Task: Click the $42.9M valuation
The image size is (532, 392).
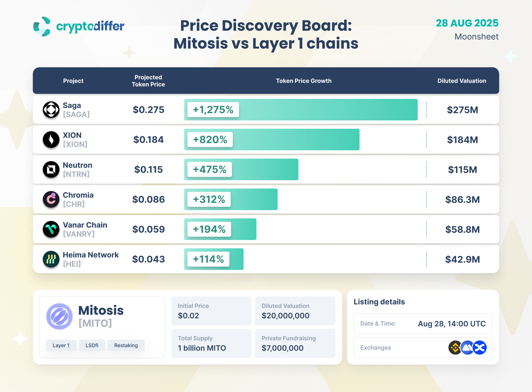Action: coord(462,259)
